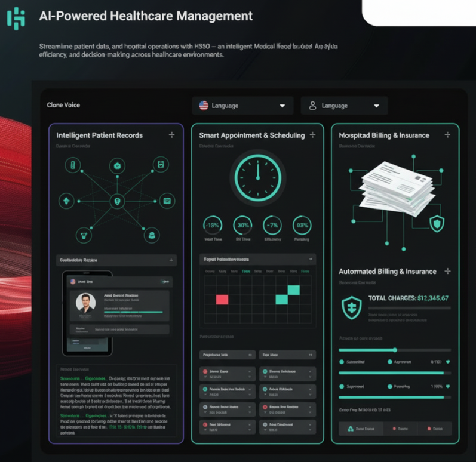Click the patient profile photo thumbnail
Viewport: 476px width, 462px height.
click(x=86, y=303)
